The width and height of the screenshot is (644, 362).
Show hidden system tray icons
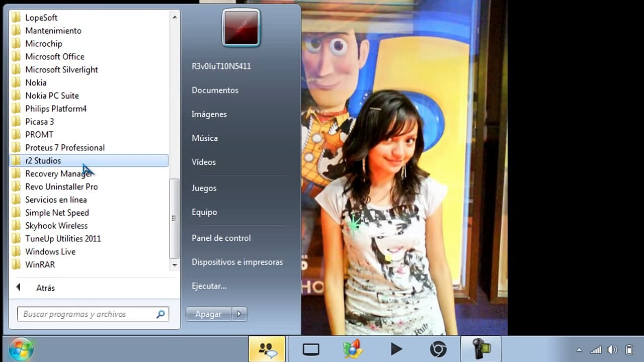579,350
